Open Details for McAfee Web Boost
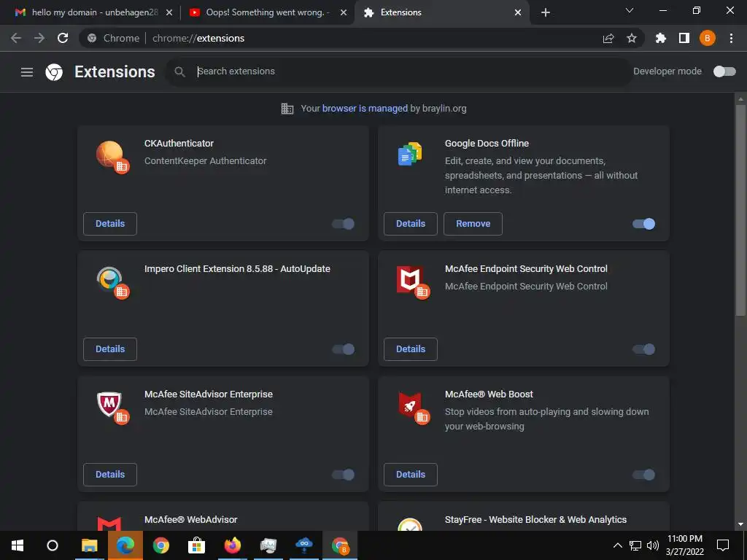This screenshot has width=747, height=560. coord(411,474)
